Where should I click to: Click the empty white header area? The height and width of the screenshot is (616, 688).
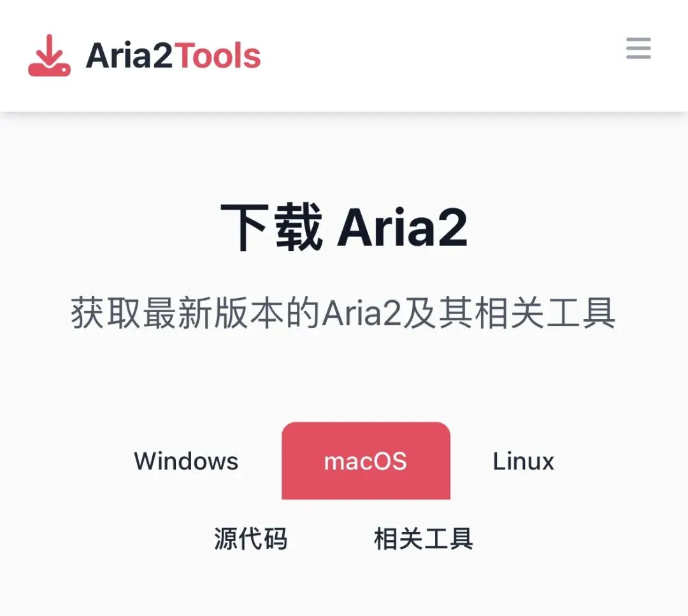click(439, 55)
